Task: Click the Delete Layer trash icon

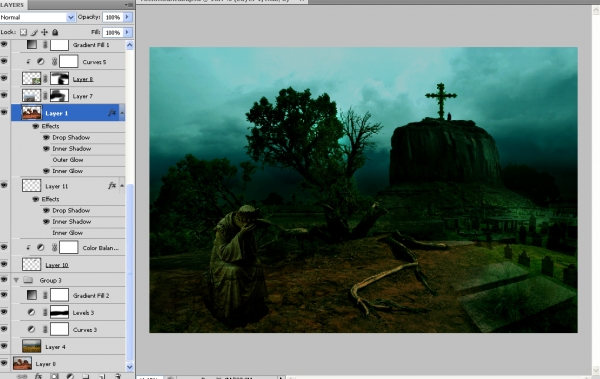Action: point(118,377)
